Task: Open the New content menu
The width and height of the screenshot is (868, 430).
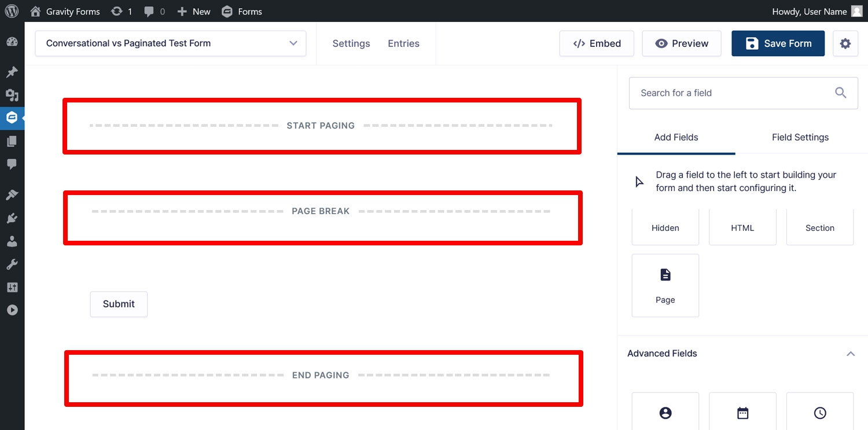Action: tap(194, 12)
